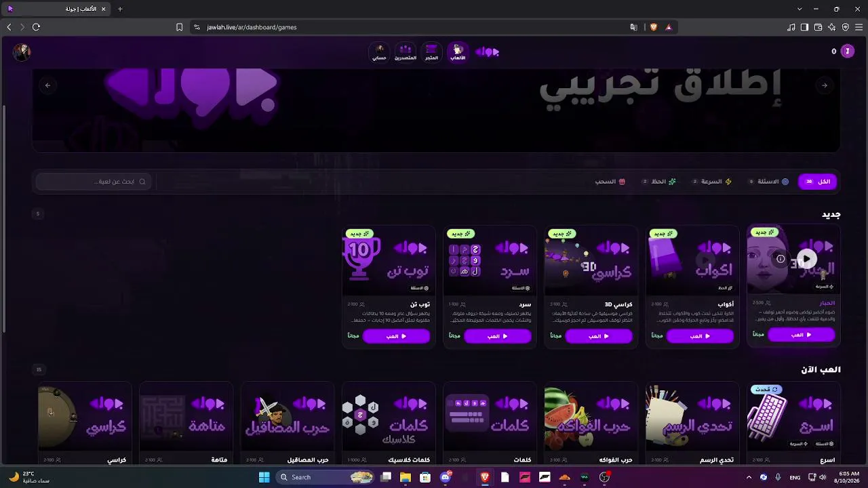Open the كراسي game card in العب الآن
This screenshot has height=488, width=868.
(x=85, y=424)
